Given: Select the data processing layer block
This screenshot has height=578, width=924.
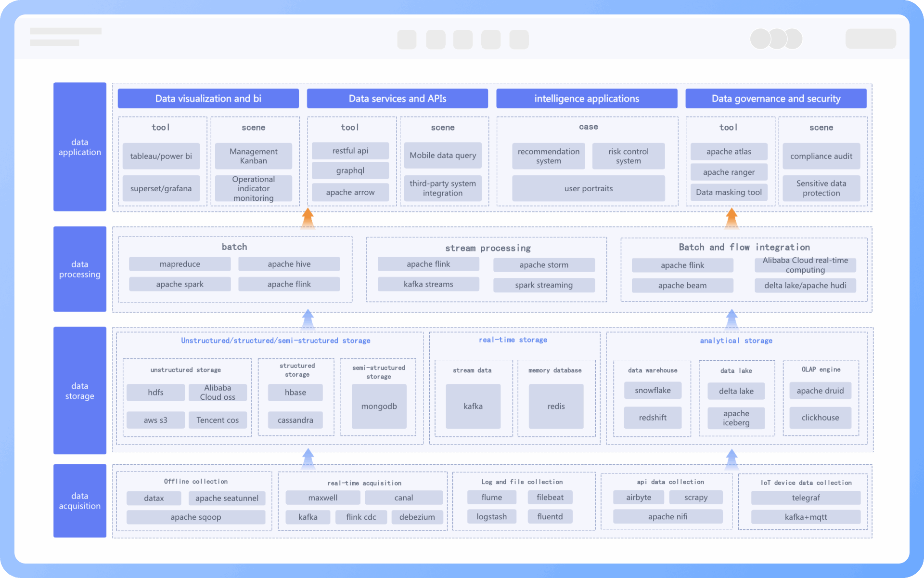Looking at the screenshot, I should (x=80, y=269).
